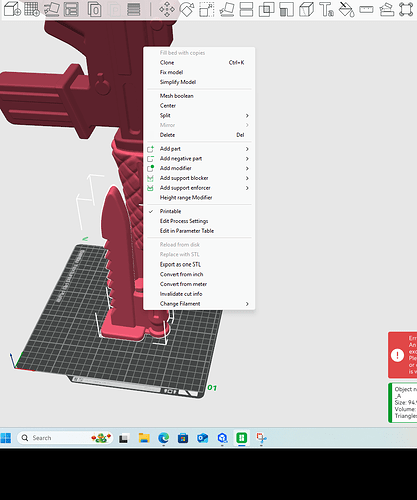
Task: Expand the Add support enforcer submenu arrow
Action: pos(247,188)
